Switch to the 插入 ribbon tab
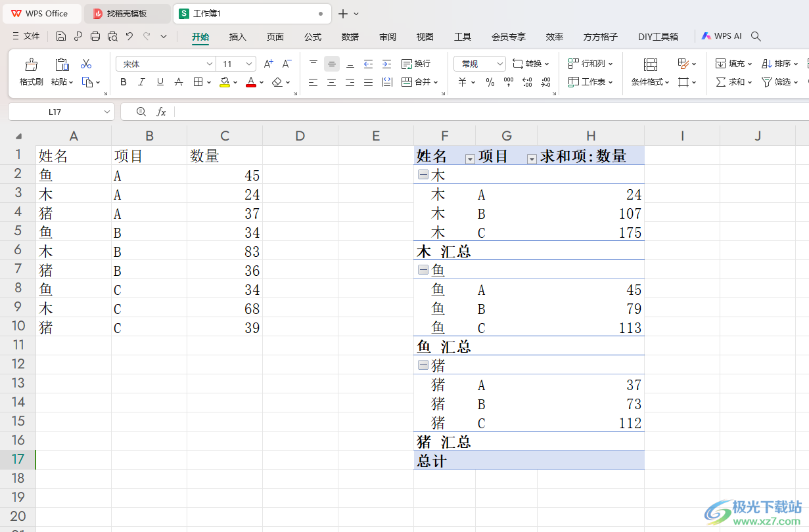 point(237,37)
